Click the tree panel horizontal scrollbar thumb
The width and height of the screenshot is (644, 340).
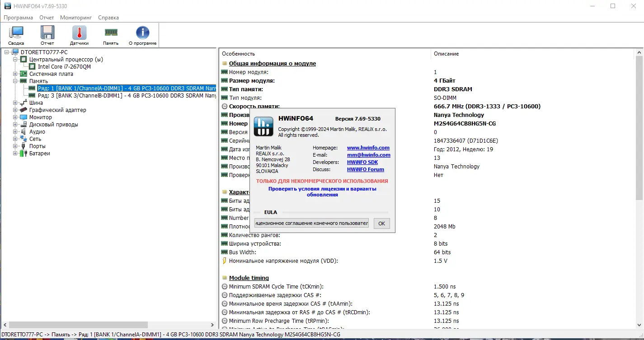coord(78,325)
